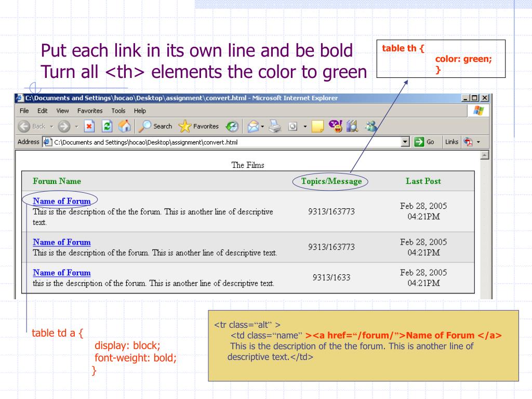Open the Favorites menu
The width and height of the screenshot is (532, 399).
[90, 111]
